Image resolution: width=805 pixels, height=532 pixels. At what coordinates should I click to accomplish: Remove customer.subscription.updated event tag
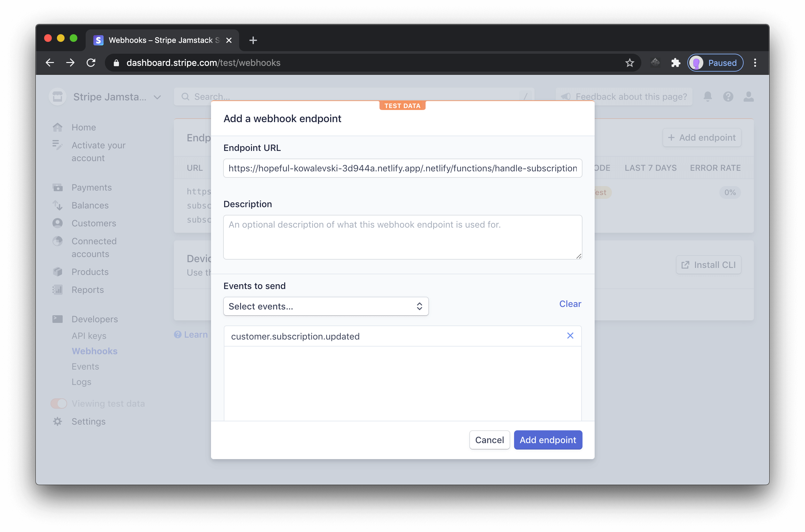click(x=570, y=335)
